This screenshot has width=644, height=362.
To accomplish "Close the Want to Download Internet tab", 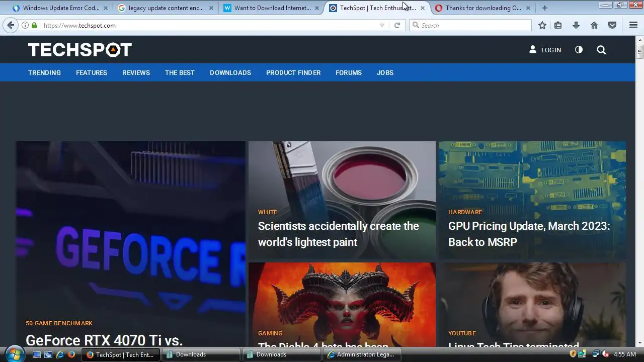I will [317, 8].
